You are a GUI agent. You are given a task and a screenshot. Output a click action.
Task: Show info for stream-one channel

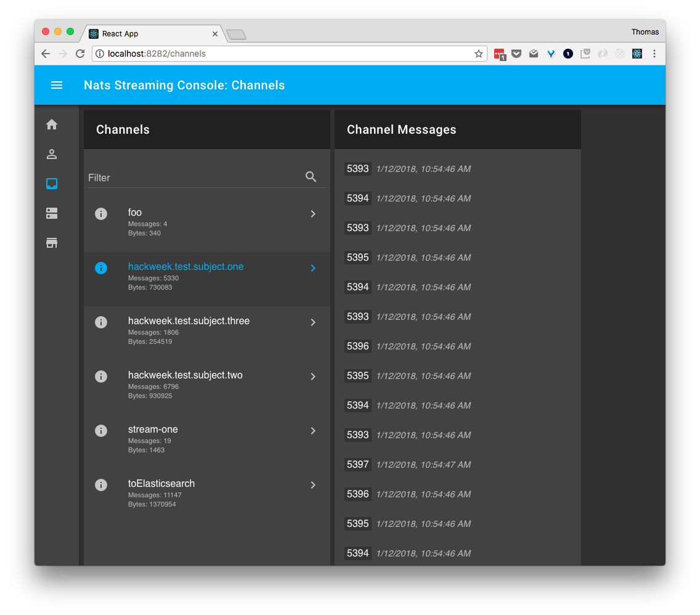(x=101, y=431)
